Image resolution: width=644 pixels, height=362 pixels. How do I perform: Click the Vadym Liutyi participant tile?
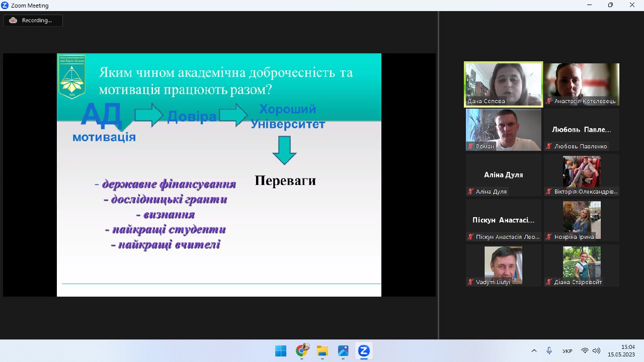[503, 265]
